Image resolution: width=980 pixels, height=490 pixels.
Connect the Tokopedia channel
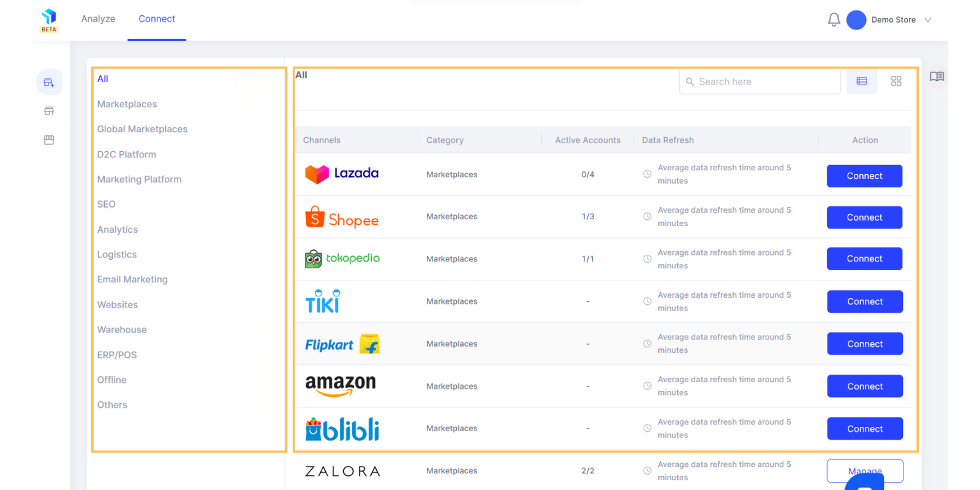(864, 258)
